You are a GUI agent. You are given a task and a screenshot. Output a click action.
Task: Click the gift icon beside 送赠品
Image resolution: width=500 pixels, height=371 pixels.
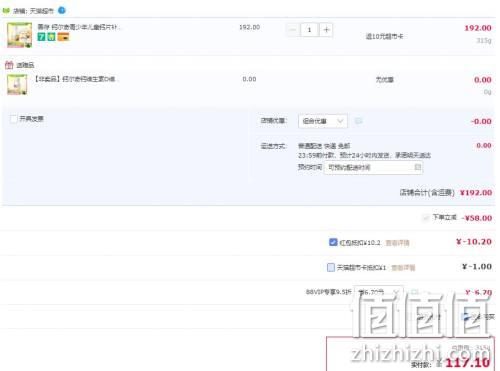click(x=9, y=65)
